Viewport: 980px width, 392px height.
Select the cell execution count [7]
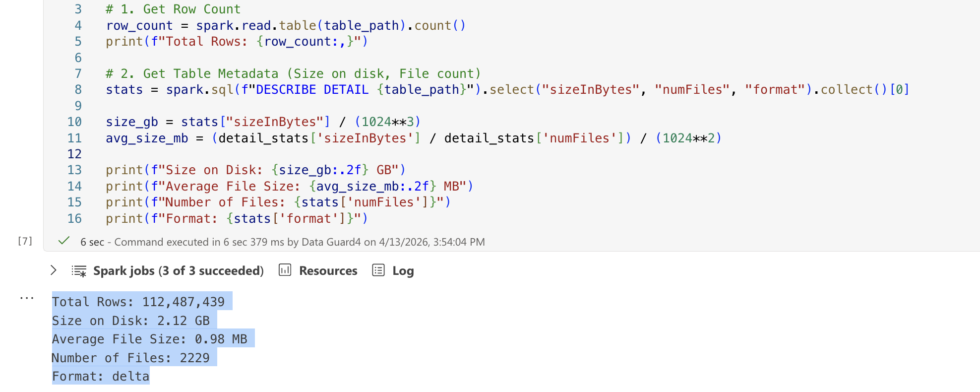click(25, 241)
